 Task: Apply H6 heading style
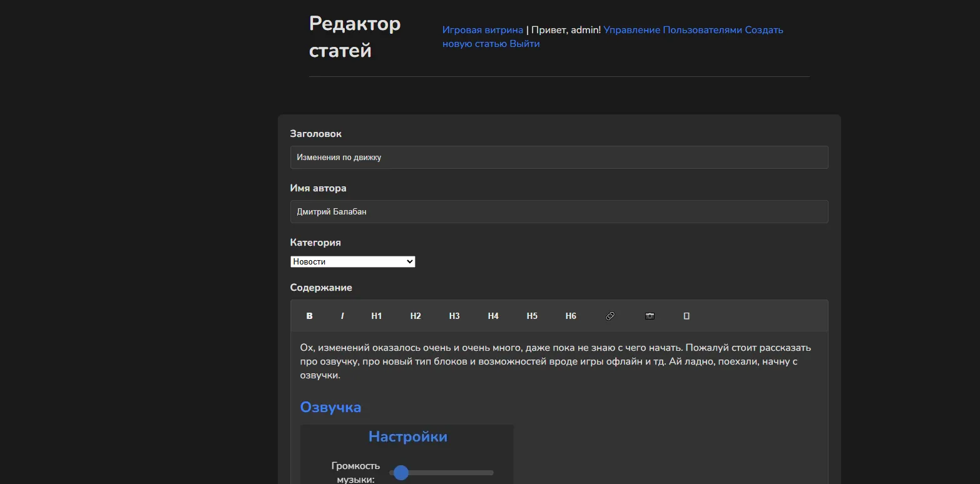coord(571,316)
